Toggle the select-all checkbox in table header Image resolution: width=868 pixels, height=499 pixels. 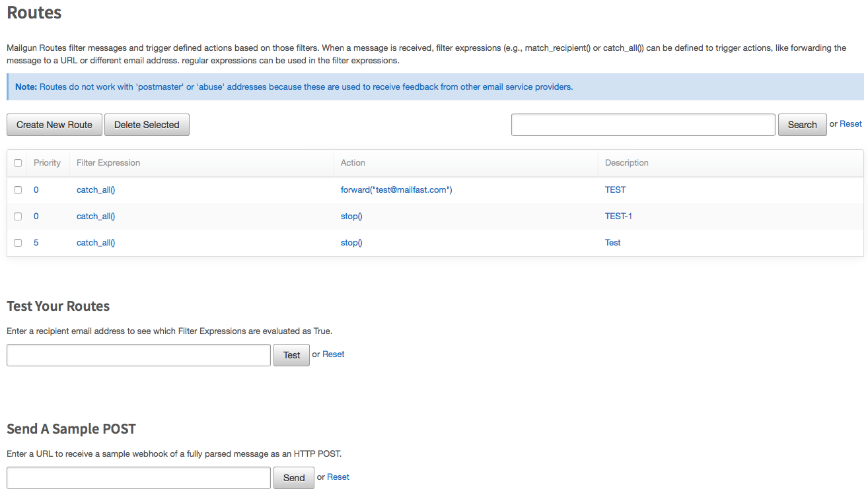(x=18, y=163)
